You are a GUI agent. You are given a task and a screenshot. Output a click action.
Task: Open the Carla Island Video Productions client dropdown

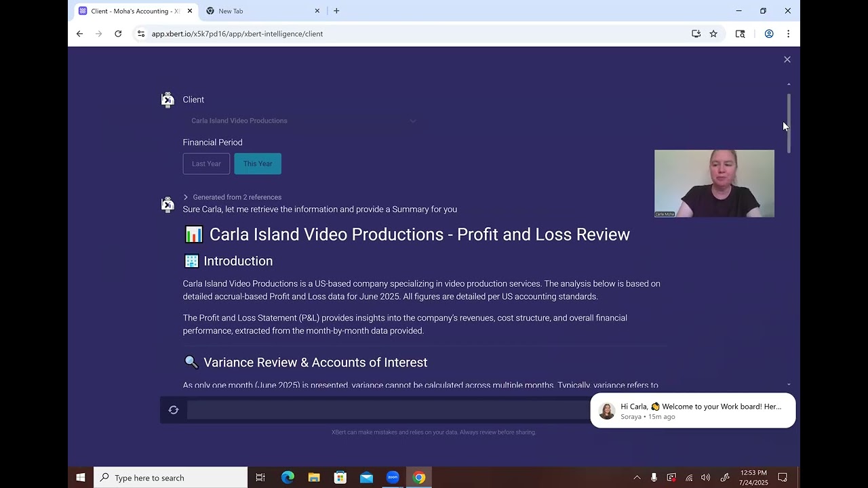[304, 121]
